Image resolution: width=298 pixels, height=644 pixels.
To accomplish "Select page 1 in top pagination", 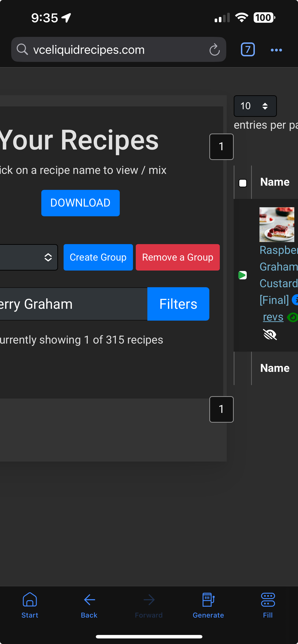I will point(221,147).
